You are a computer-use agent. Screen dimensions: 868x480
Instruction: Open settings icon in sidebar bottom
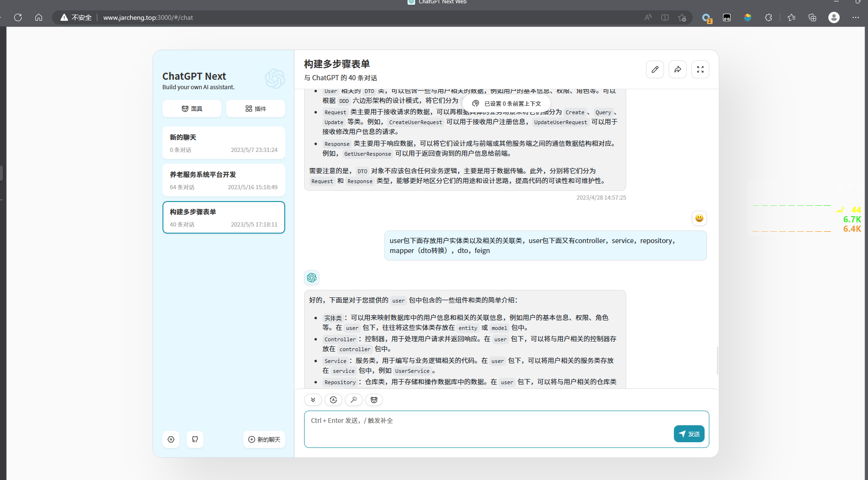(171, 439)
